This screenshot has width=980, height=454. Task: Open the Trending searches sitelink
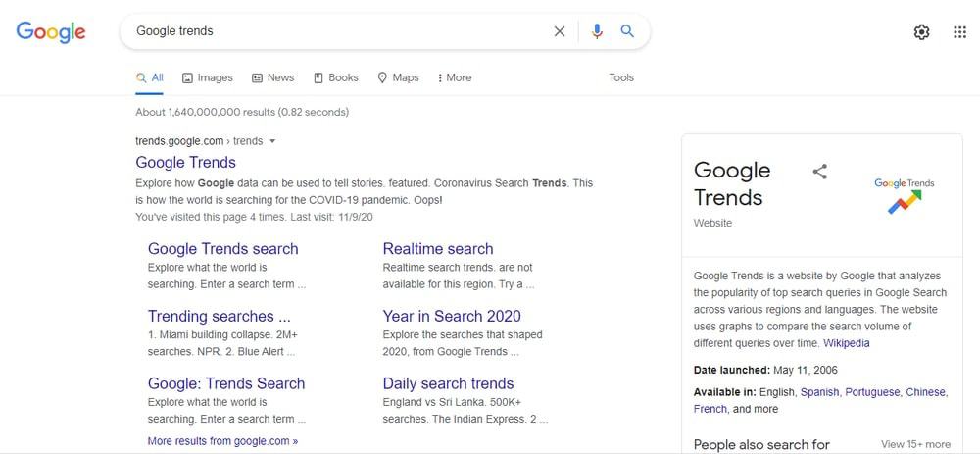point(220,317)
